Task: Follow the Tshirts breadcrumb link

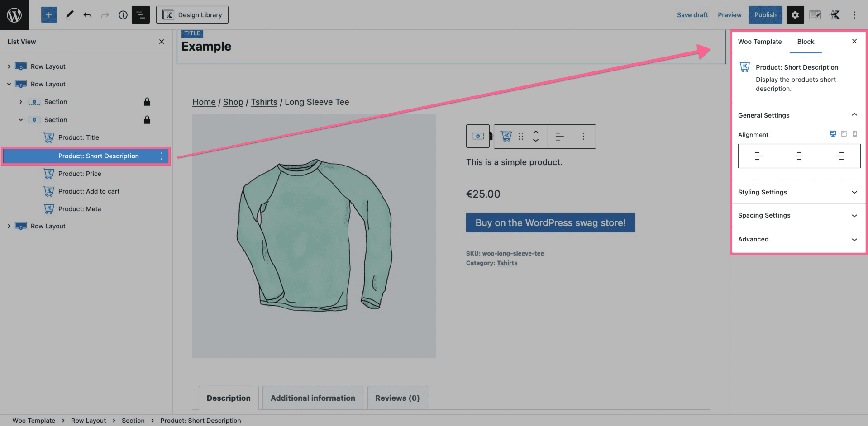Action: click(264, 102)
